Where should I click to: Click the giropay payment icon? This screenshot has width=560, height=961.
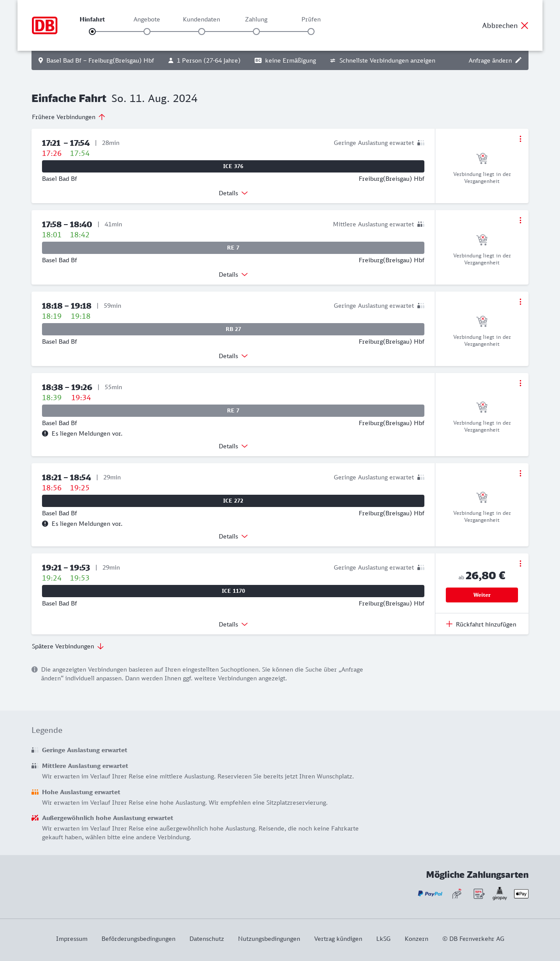pos(500,894)
